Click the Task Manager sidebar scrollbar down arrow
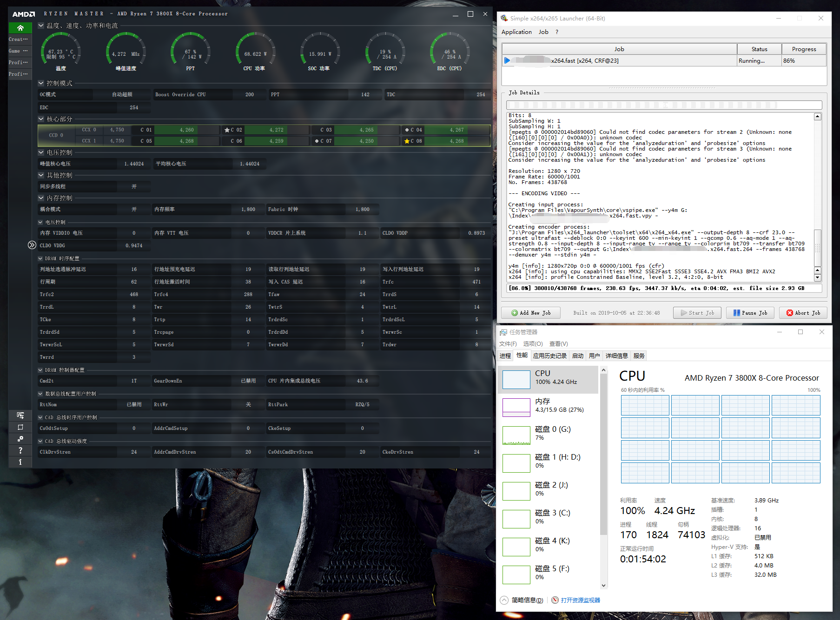This screenshot has height=620, width=840. [604, 586]
